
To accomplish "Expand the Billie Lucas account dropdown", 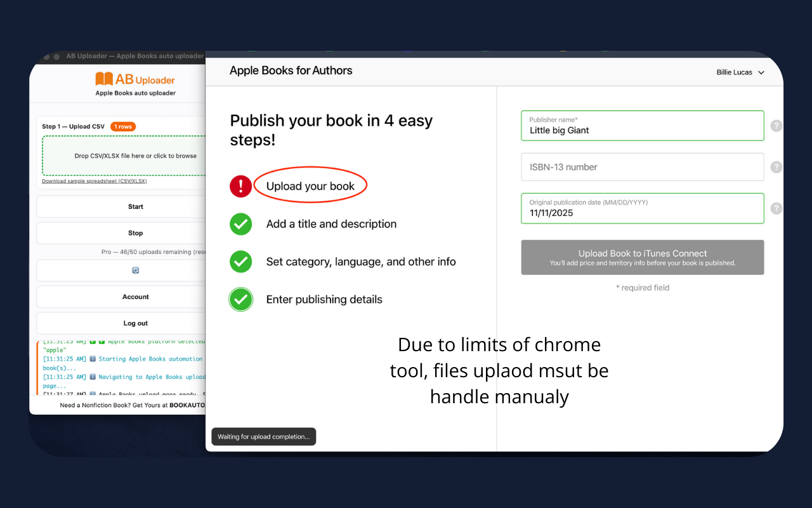I will 740,72.
